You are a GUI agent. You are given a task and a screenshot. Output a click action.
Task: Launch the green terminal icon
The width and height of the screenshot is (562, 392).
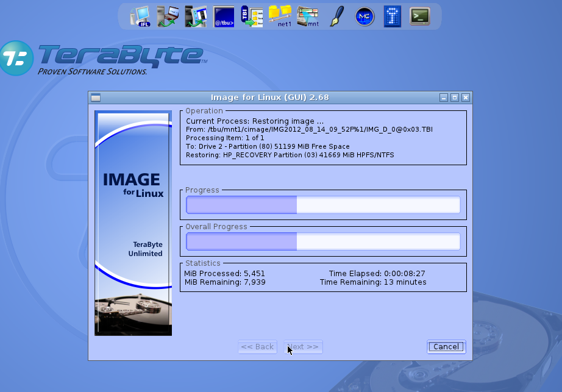(x=420, y=16)
